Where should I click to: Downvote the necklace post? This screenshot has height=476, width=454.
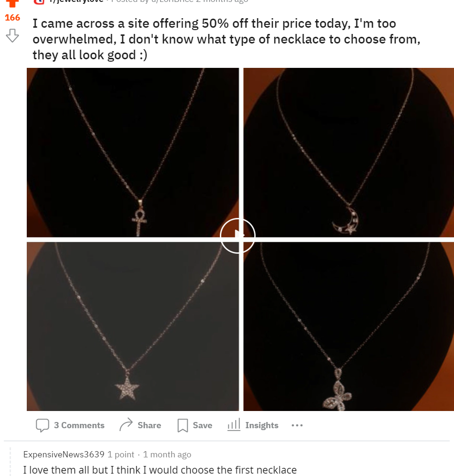(x=12, y=35)
